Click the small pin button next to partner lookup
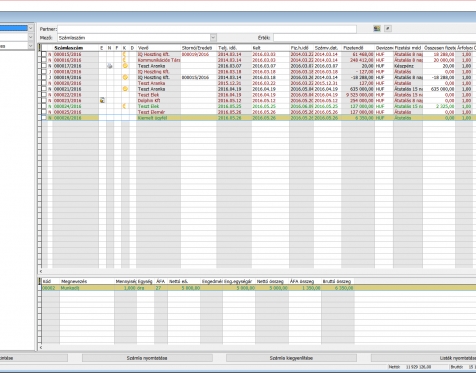 pos(388,29)
